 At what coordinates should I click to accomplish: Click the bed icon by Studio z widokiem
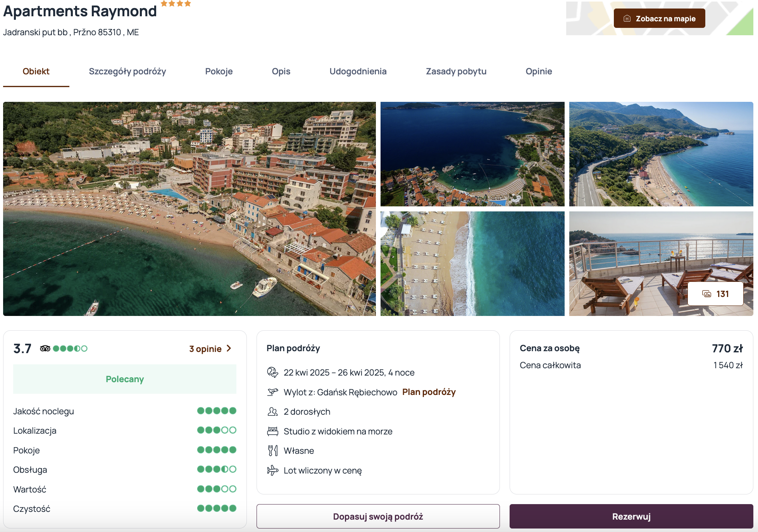click(273, 431)
